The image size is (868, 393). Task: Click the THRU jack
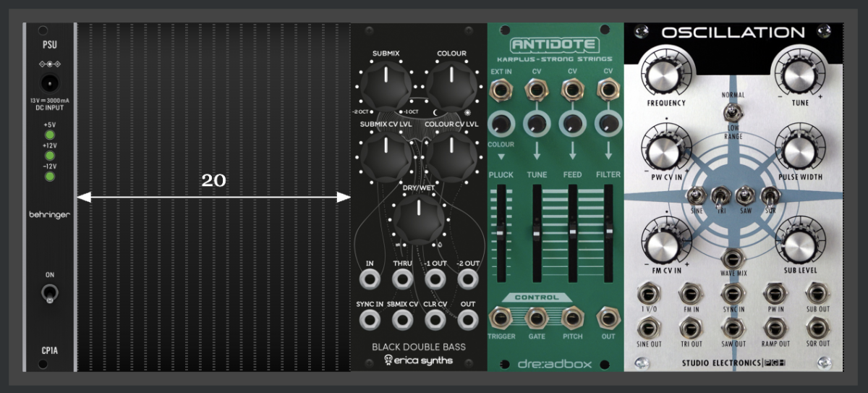(402, 279)
